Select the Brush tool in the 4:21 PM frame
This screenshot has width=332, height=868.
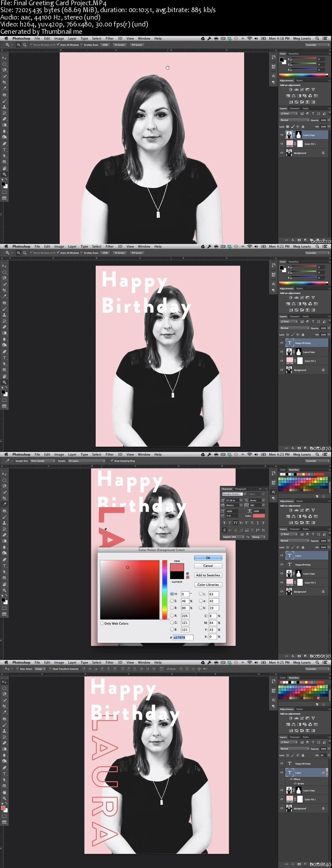5,309
